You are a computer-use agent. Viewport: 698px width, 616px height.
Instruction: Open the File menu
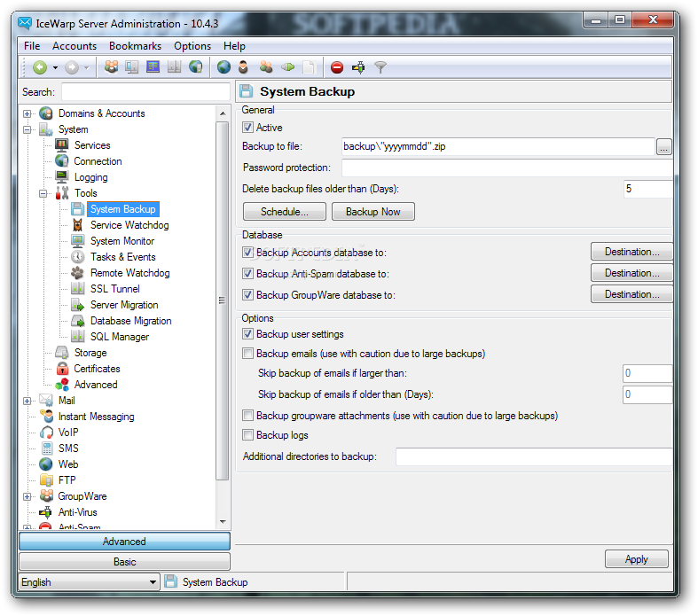coord(32,46)
